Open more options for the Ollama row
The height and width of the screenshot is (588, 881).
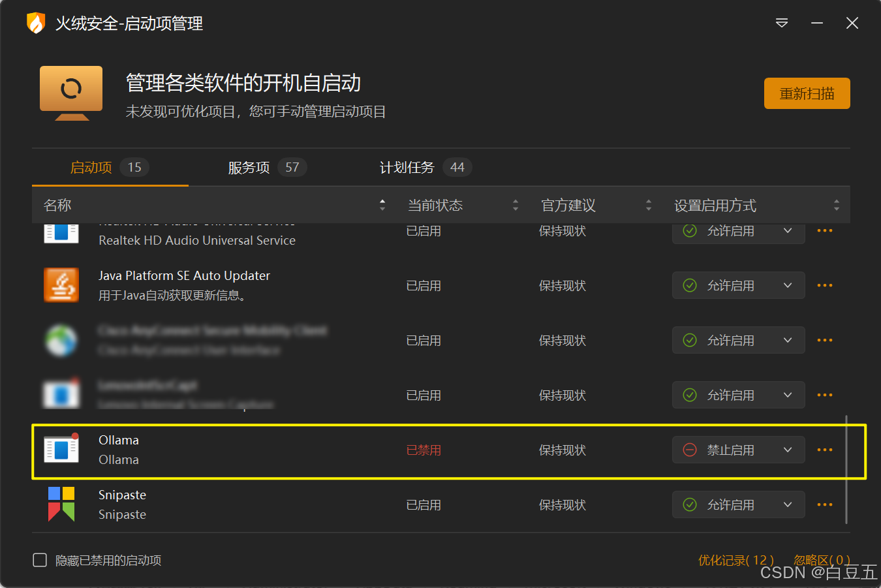(x=825, y=450)
